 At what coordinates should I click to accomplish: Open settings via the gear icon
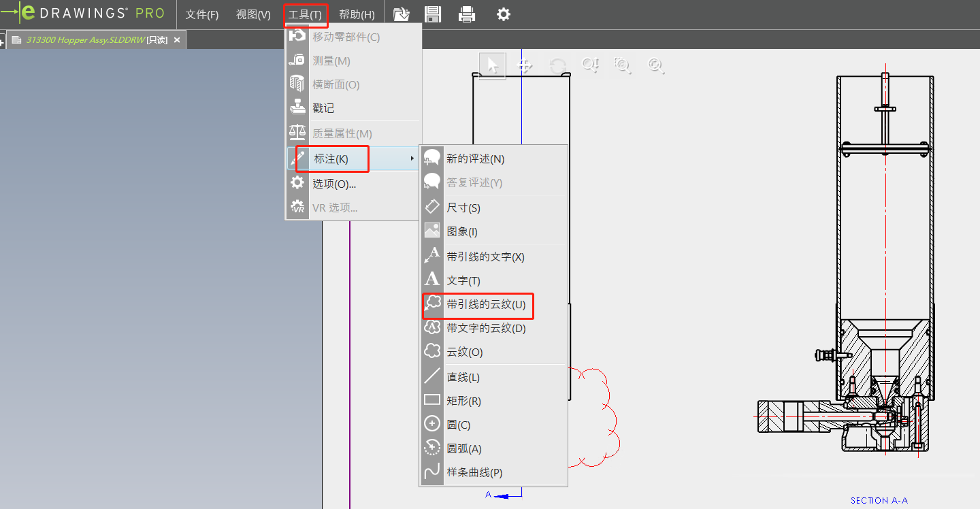pyautogui.click(x=503, y=14)
